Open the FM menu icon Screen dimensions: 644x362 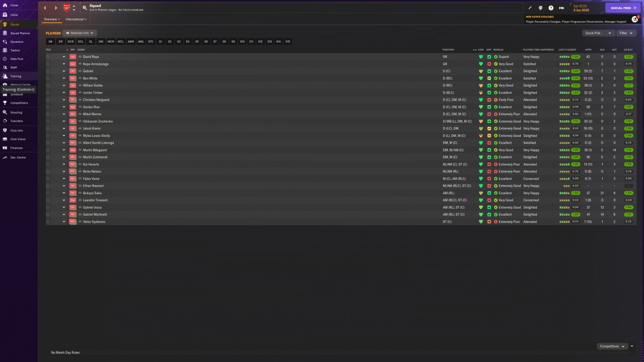(x=561, y=8)
